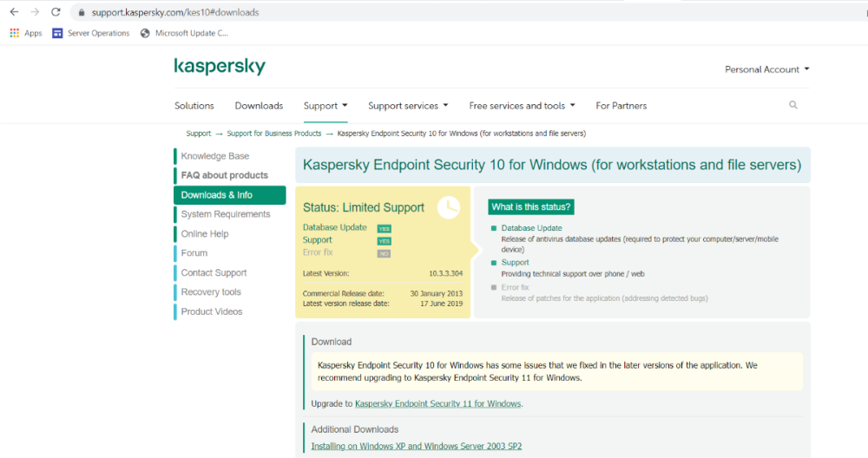Screen dimensions: 868x458
Task: Click Support in the explanation panel
Action: point(515,262)
